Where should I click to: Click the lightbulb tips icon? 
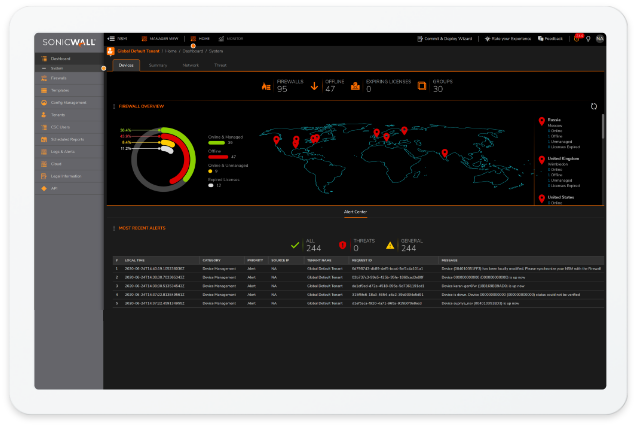588,39
